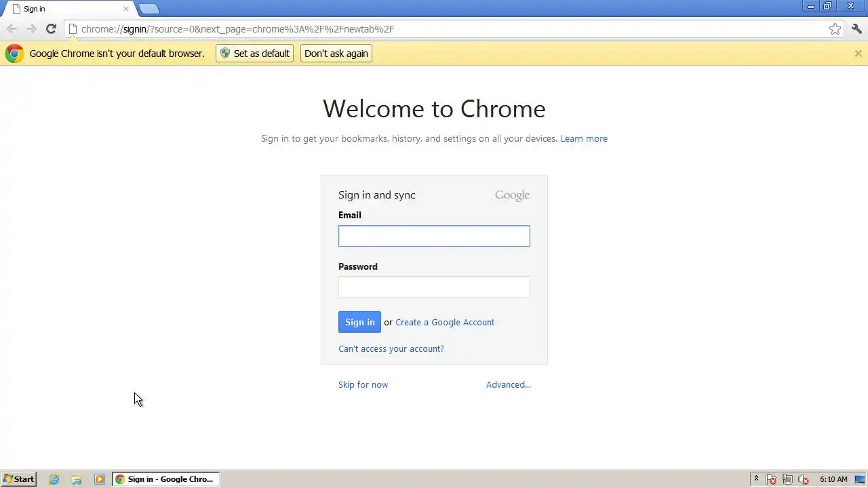Viewport: 868px width, 488px height.
Task: Open Create a Google Account link
Action: [445, 322]
